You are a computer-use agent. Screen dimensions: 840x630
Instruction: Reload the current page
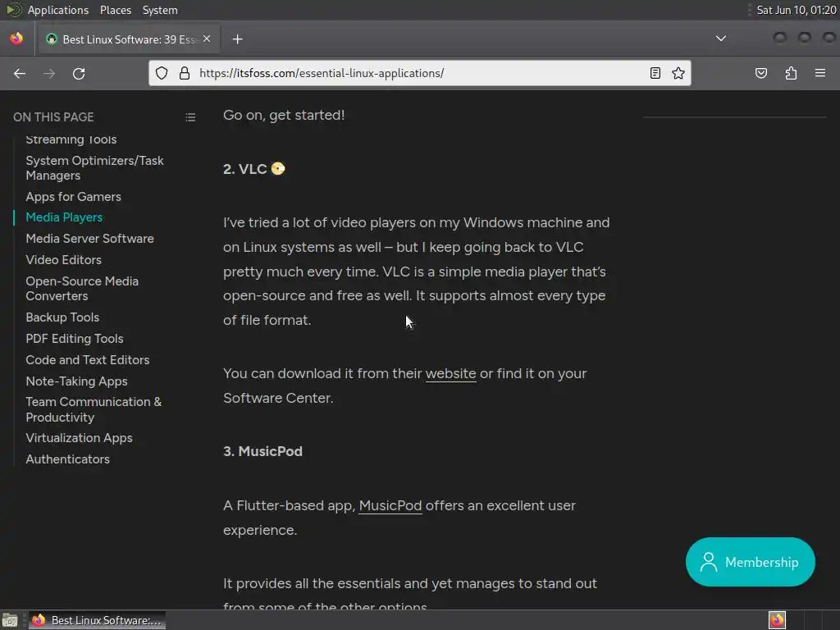[x=79, y=73]
